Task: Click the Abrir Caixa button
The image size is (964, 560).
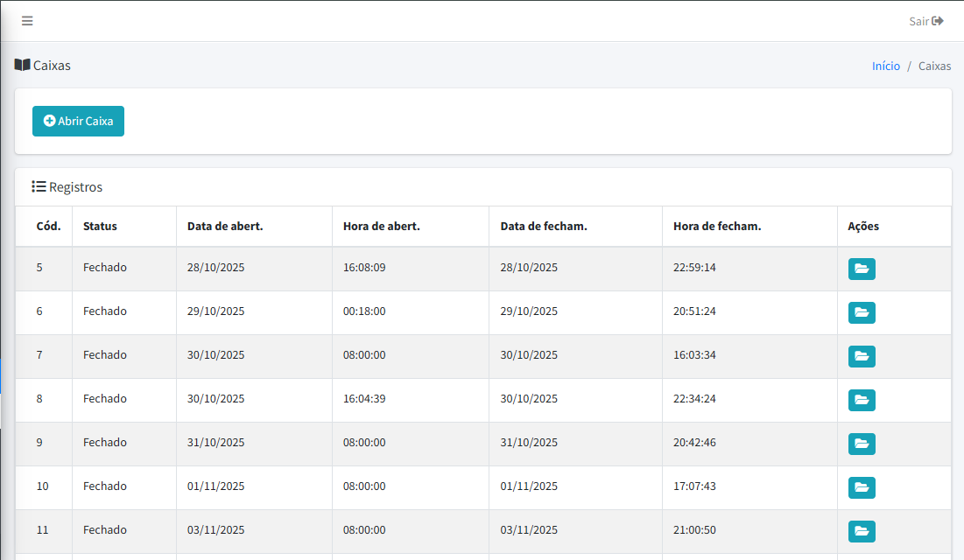Action: coord(78,121)
